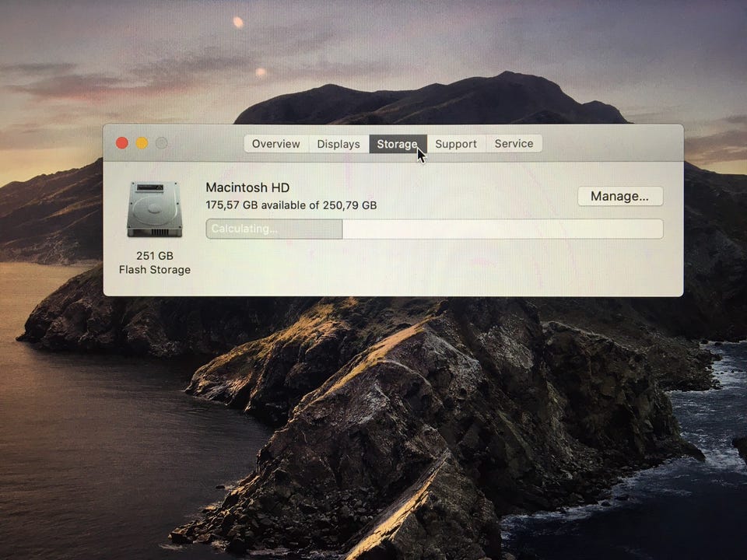The width and height of the screenshot is (747, 560).
Task: Minimize the window with the yellow button
Action: click(142, 143)
